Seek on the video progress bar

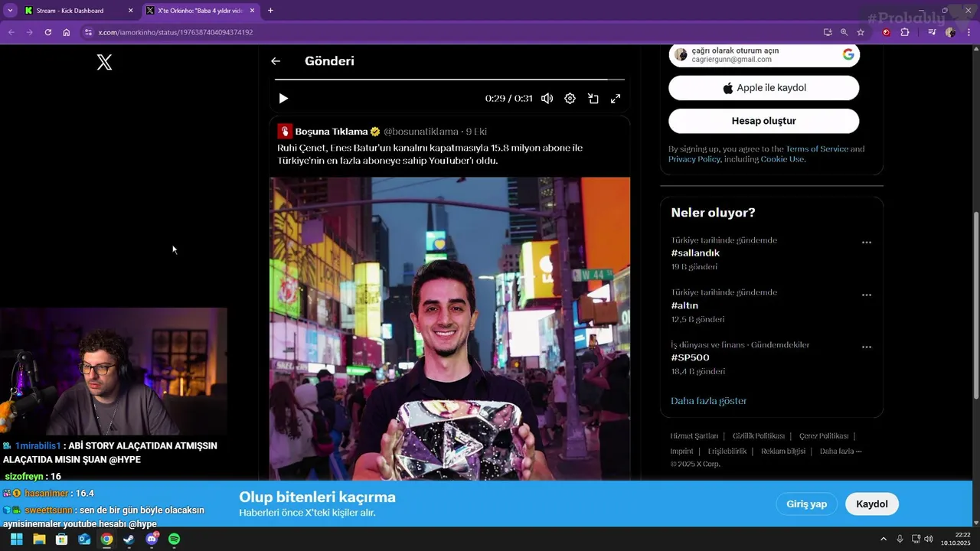pyautogui.click(x=449, y=79)
